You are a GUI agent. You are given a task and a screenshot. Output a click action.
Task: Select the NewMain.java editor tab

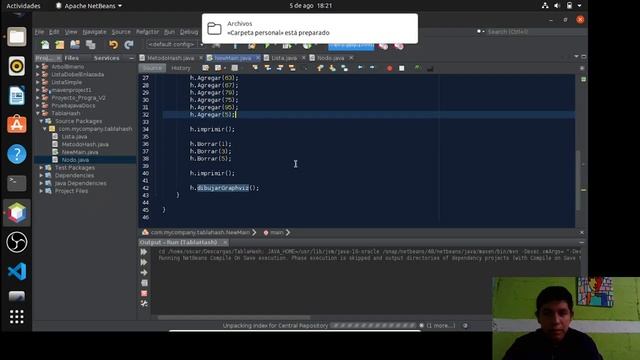click(233, 58)
